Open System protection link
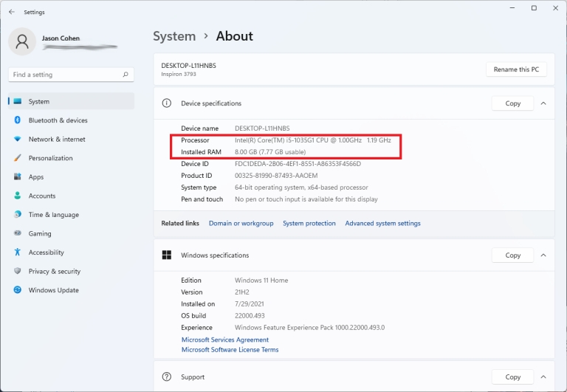 tap(309, 223)
